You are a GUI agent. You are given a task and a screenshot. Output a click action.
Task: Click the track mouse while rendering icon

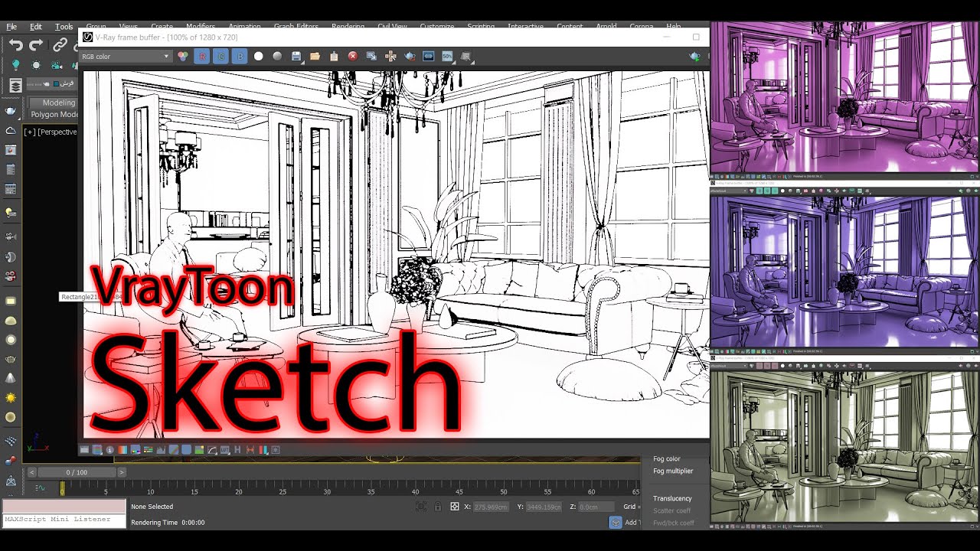click(390, 57)
